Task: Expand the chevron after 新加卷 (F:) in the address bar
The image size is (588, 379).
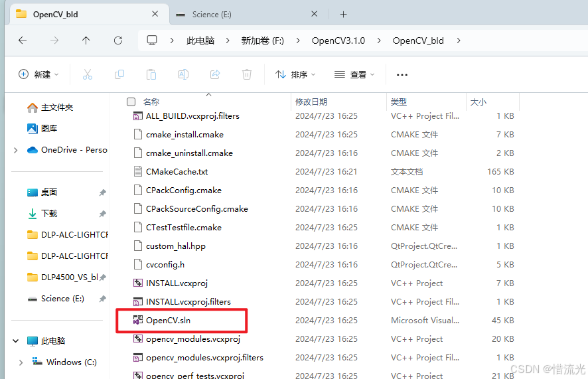Action: tap(298, 40)
